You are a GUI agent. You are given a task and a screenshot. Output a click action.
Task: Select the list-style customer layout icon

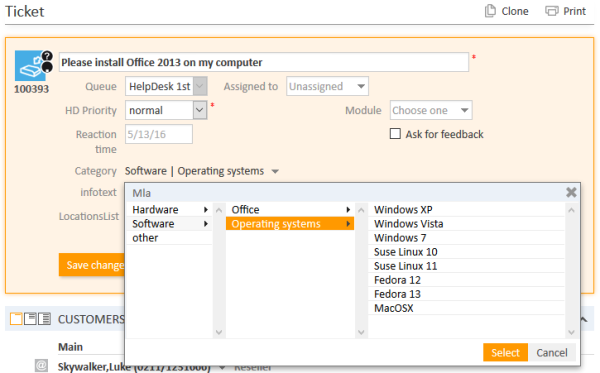(x=44, y=319)
